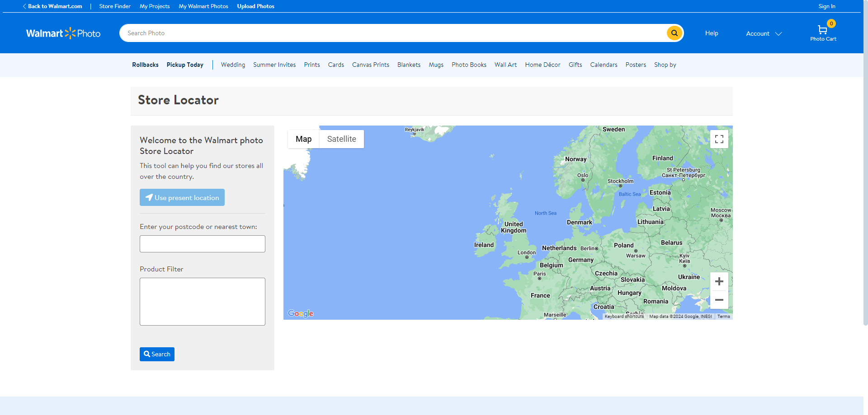Click Use present location button

pos(182,197)
